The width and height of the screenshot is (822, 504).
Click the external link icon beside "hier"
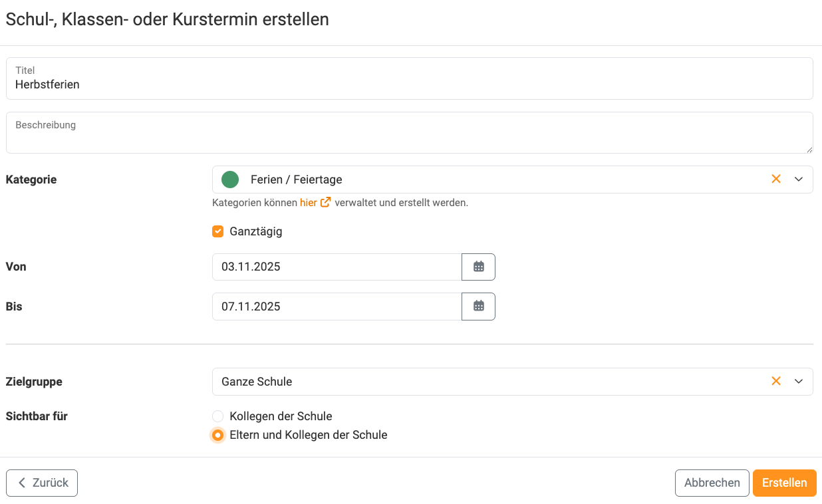point(325,202)
